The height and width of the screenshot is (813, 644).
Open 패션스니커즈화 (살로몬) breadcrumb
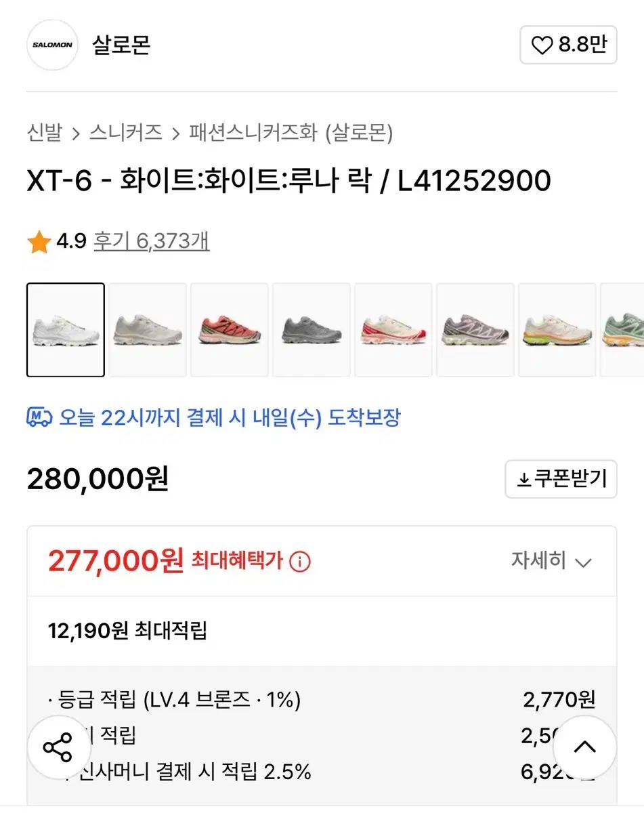point(291,132)
